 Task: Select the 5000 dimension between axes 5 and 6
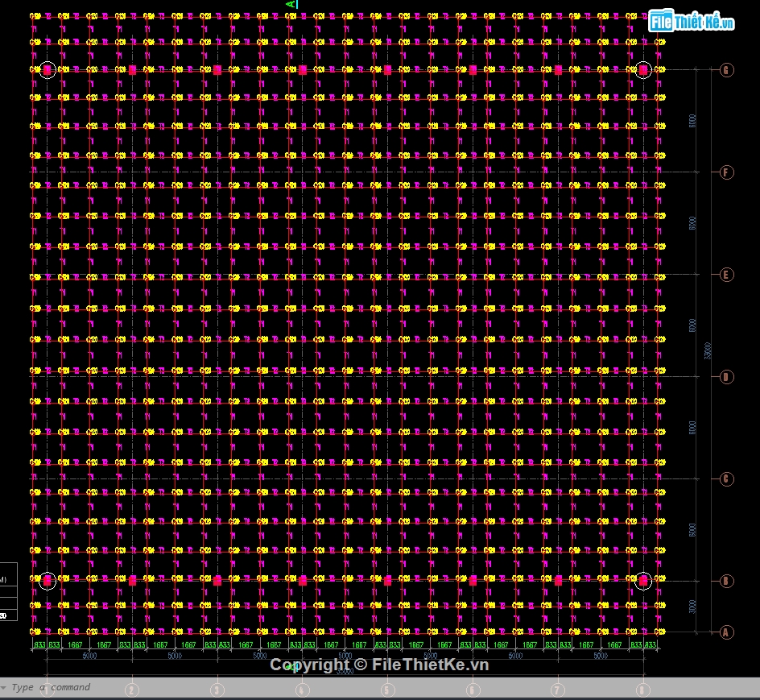(x=431, y=656)
